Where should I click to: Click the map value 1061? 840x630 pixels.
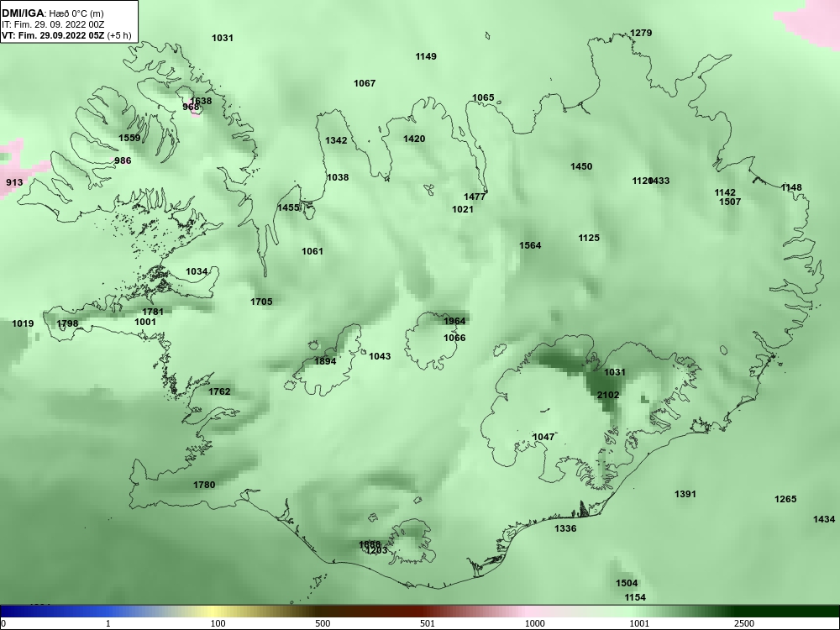[312, 250]
